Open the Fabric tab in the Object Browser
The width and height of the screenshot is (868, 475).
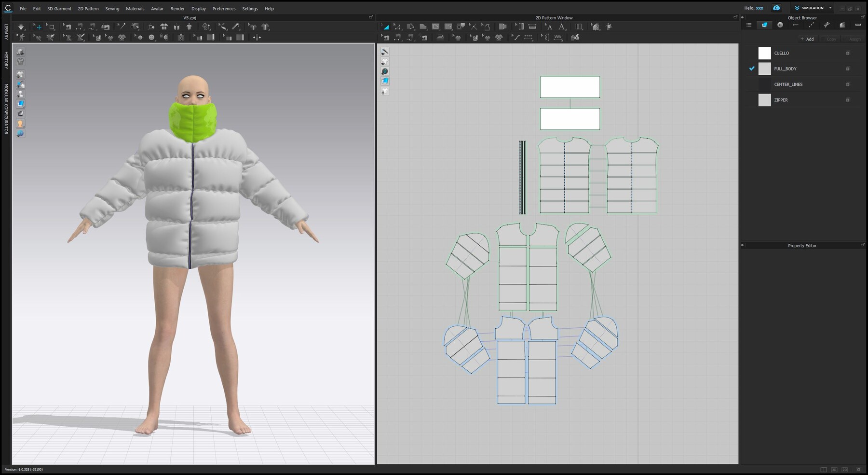click(x=764, y=25)
